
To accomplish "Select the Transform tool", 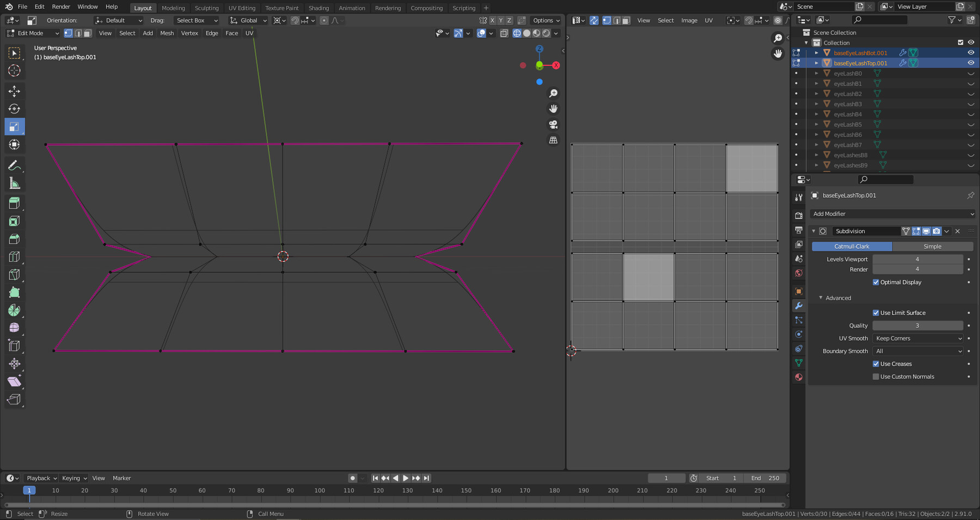I will coord(15,145).
